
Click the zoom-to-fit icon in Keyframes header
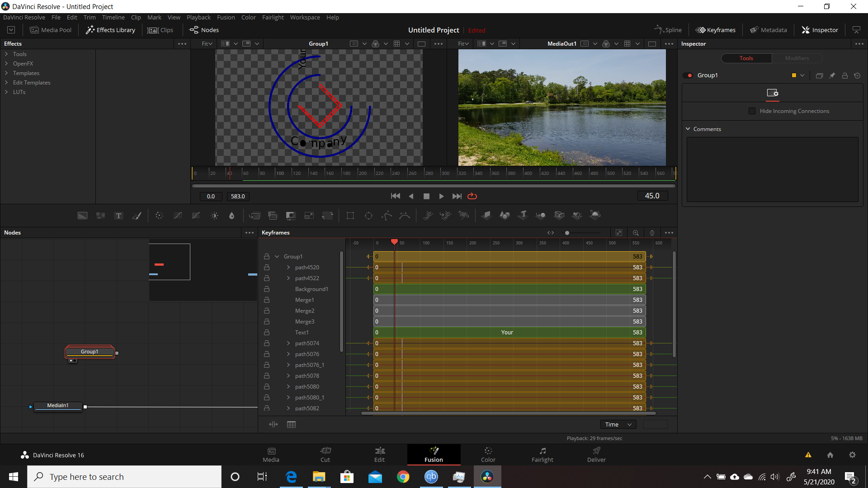619,233
